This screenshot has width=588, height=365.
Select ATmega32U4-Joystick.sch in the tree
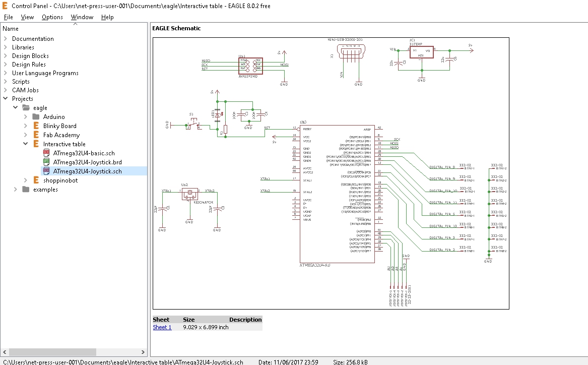click(87, 171)
